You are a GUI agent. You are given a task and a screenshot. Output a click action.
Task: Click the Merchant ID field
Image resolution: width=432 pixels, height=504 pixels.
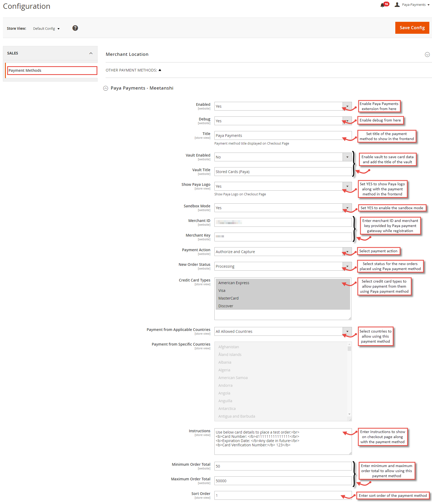tap(283, 222)
